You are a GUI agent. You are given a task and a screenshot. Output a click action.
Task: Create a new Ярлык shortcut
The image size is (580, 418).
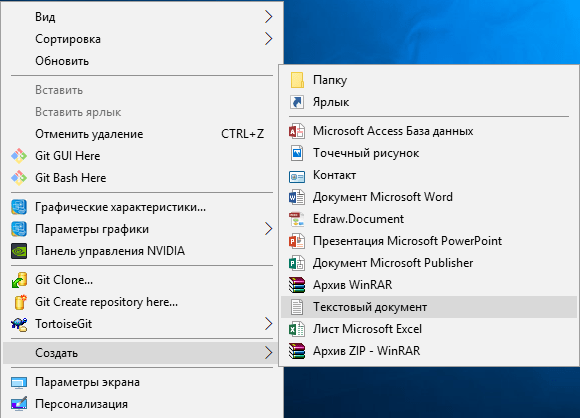(429, 102)
